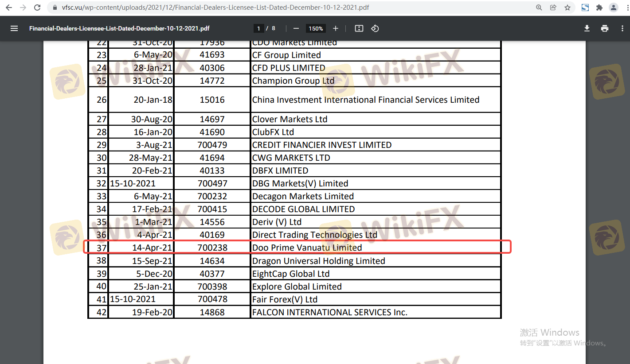
Task: Open the Chrome profile avatar menu
Action: (614, 8)
